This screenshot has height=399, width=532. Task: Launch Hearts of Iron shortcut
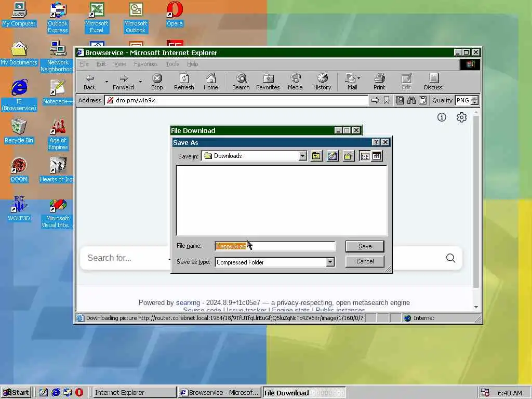[x=57, y=170]
